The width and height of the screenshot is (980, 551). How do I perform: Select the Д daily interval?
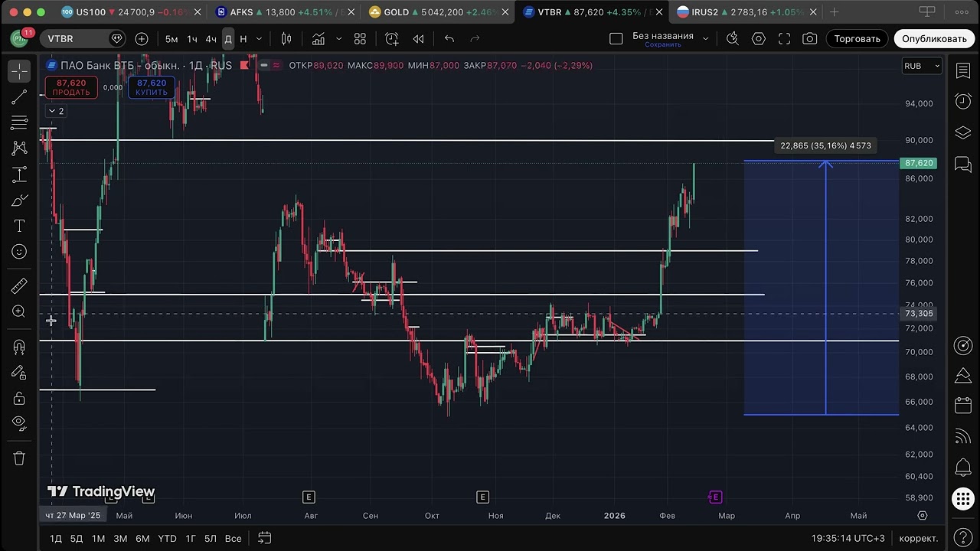point(227,39)
